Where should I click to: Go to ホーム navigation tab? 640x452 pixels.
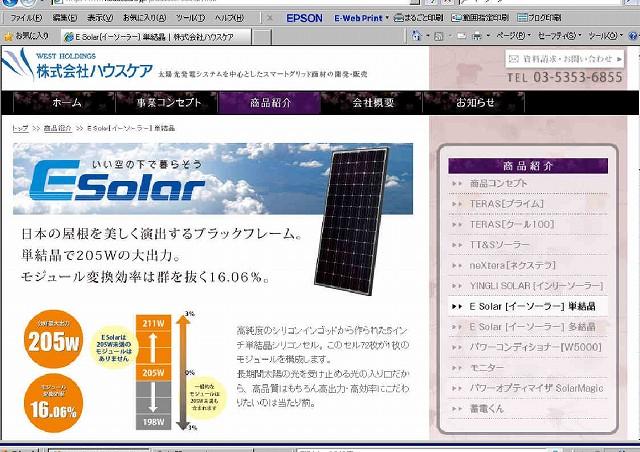click(x=65, y=102)
